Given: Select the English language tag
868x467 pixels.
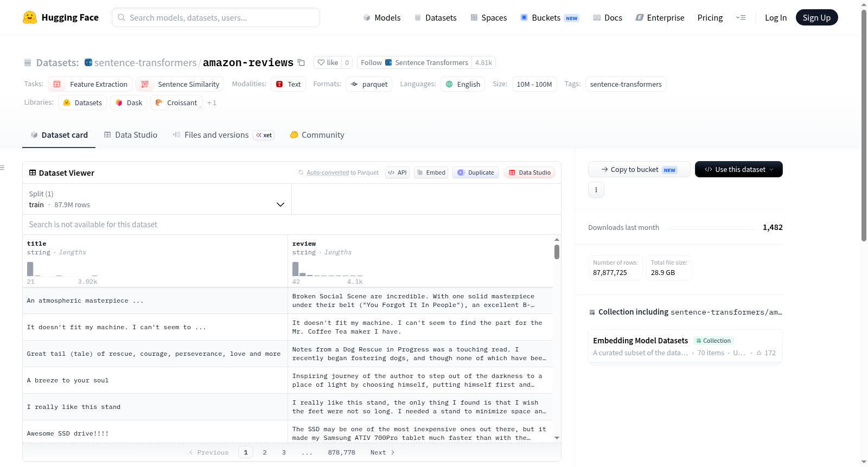Looking at the screenshot, I should (463, 84).
